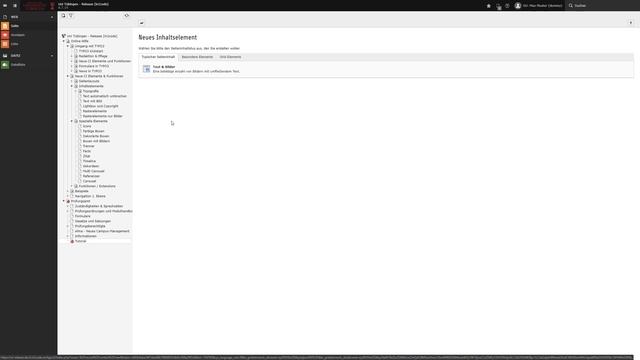This screenshot has height=360, width=640.
Task: Click the red Tutorial page icon
Action: [x=72, y=241]
